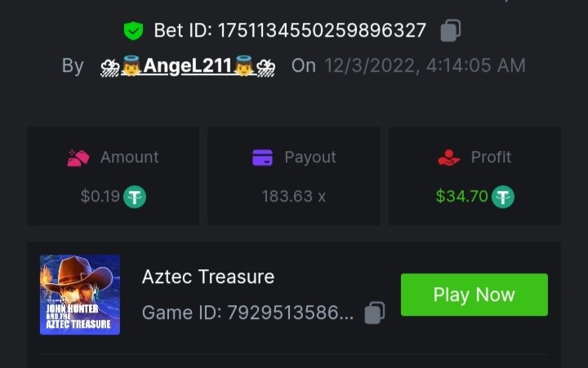
Task: Click the Tether coin beside $34.70
Action: tap(503, 197)
